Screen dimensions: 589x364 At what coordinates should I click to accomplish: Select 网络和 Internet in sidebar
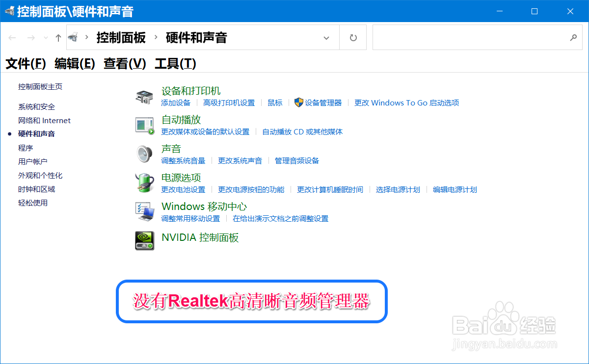[44, 121]
